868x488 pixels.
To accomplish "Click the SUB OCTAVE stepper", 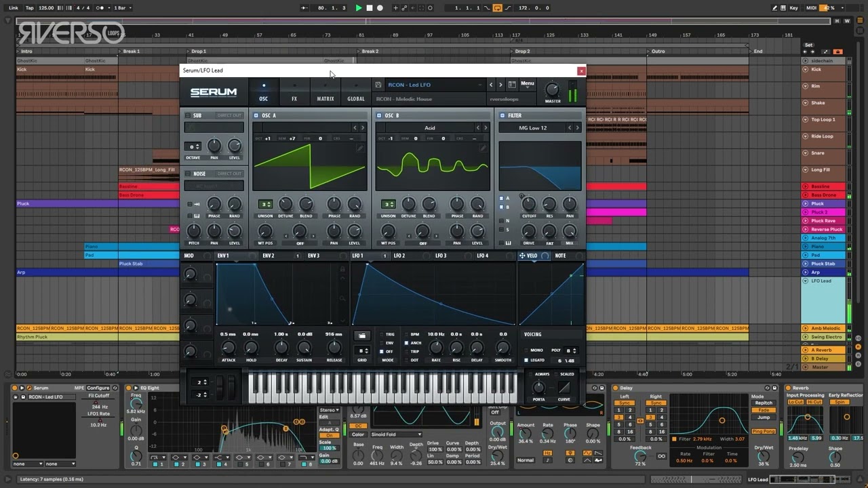I will (194, 146).
